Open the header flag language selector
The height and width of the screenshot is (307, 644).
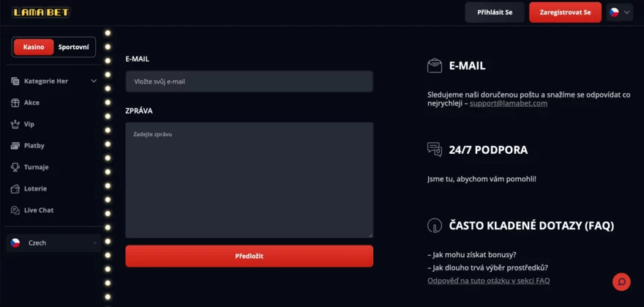[619, 12]
